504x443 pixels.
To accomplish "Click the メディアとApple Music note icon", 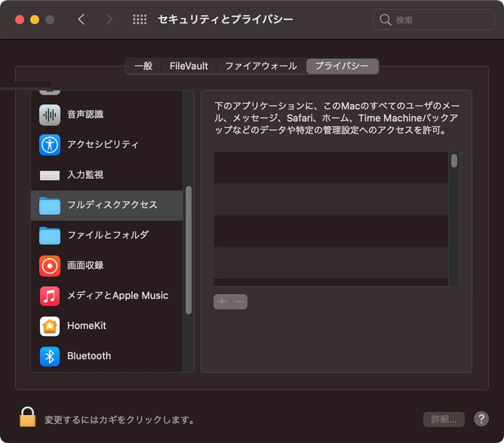I will 50,296.
